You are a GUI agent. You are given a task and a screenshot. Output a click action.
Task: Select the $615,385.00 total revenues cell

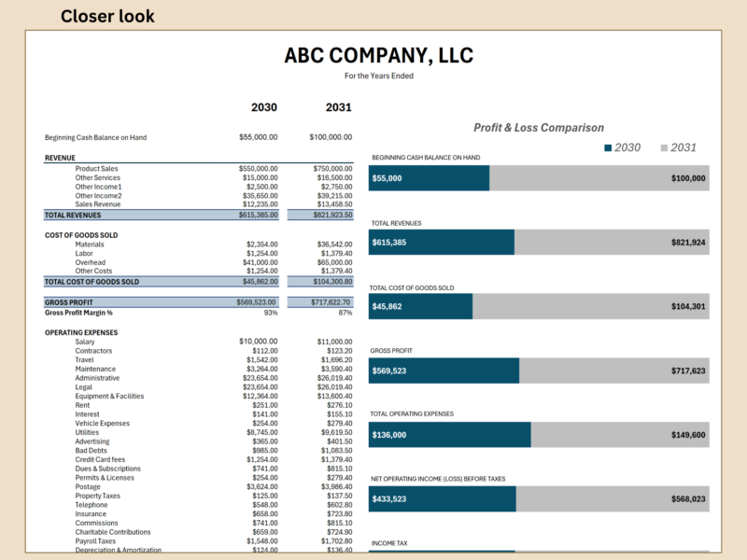[259, 215]
